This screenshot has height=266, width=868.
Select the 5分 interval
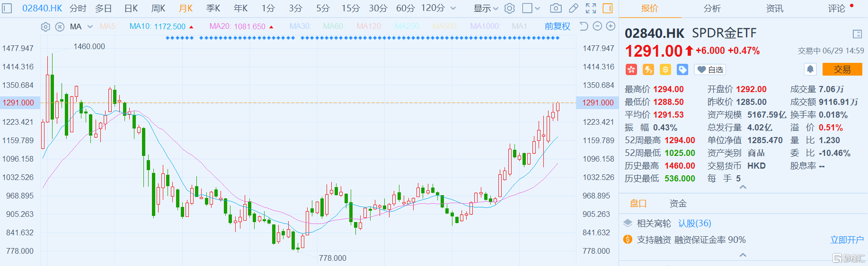coord(323,9)
